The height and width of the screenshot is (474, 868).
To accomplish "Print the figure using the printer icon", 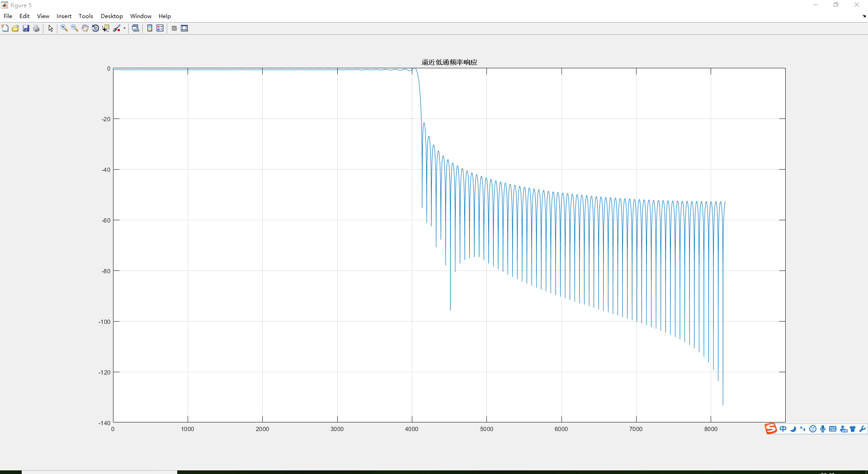I will tap(36, 28).
